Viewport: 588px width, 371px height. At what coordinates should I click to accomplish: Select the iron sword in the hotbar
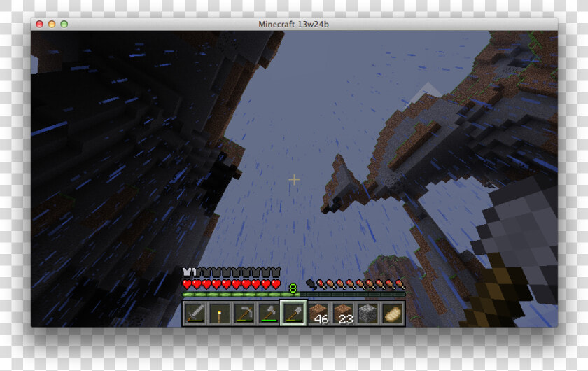[195, 314]
